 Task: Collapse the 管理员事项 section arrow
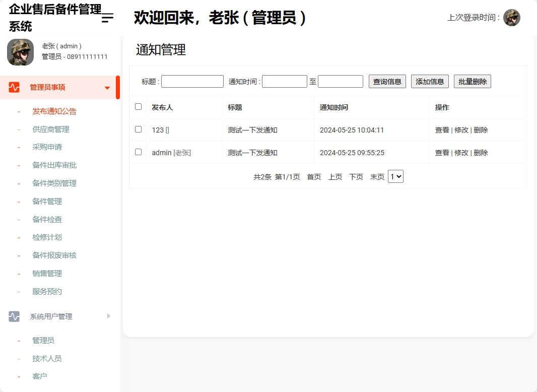point(107,87)
